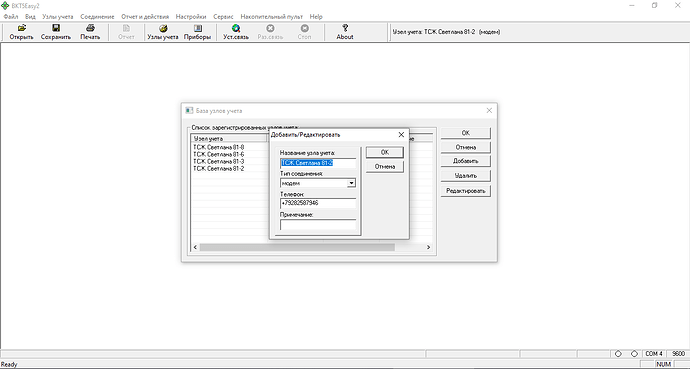Click the Раз.связь disconnect toolbar icon
Screen dimensions: 690x369
pos(270,28)
